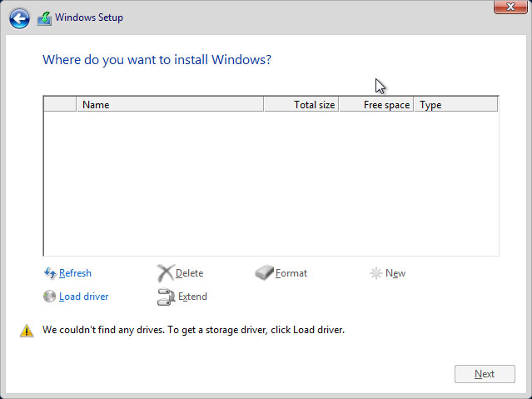Click the New partition starburst icon
This screenshot has width=532, height=399.
click(x=376, y=273)
